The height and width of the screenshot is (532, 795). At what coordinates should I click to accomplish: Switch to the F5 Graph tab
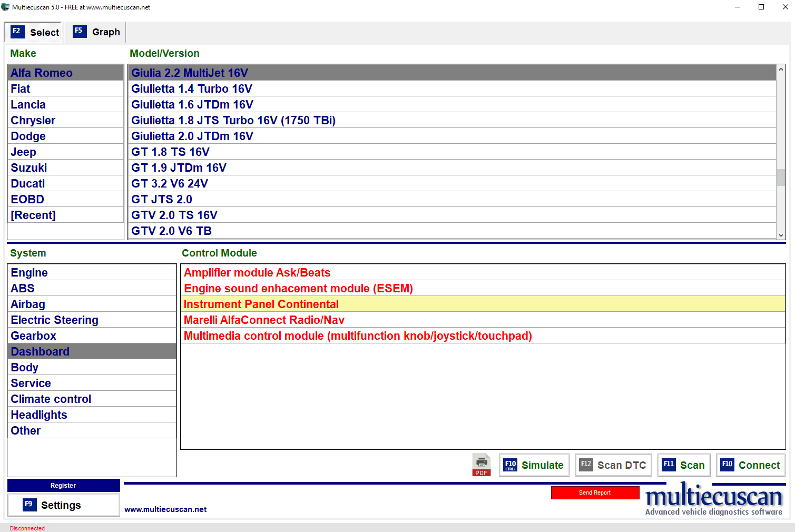click(97, 32)
